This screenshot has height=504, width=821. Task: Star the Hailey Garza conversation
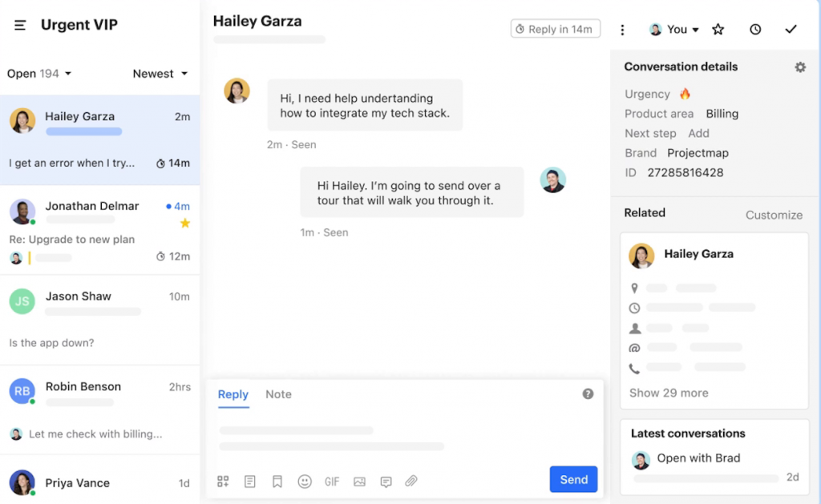click(x=718, y=29)
